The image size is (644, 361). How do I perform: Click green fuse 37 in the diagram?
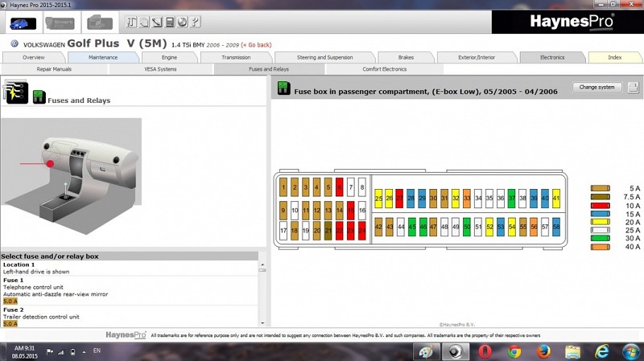pyautogui.click(x=511, y=198)
